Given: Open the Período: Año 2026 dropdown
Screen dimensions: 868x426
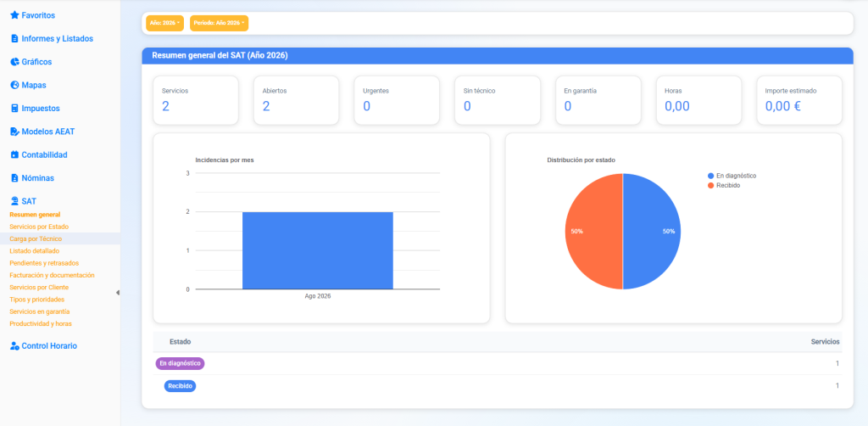Looking at the screenshot, I should coord(220,23).
